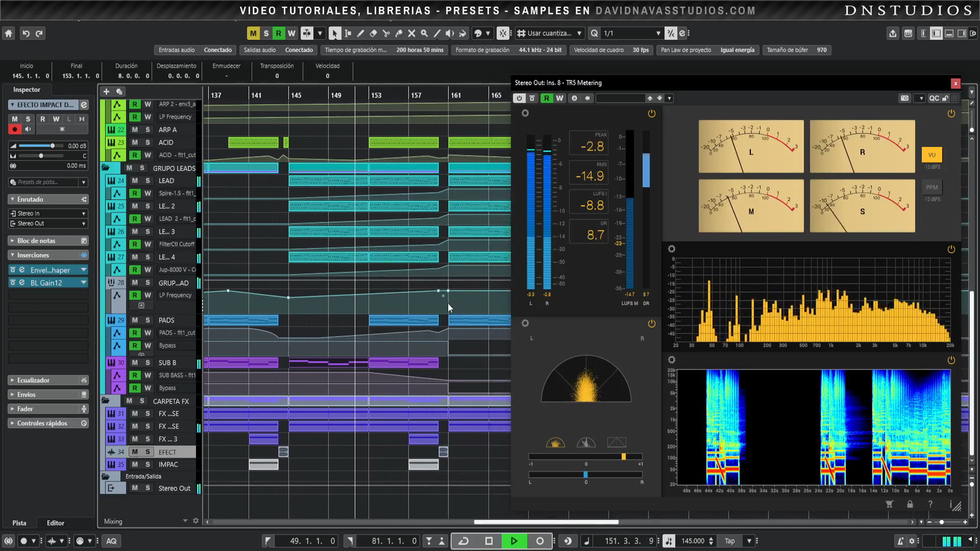Screen dimensions: 980x551
Task: Open the Stereo Out output routing dropdown
Action: (48, 223)
